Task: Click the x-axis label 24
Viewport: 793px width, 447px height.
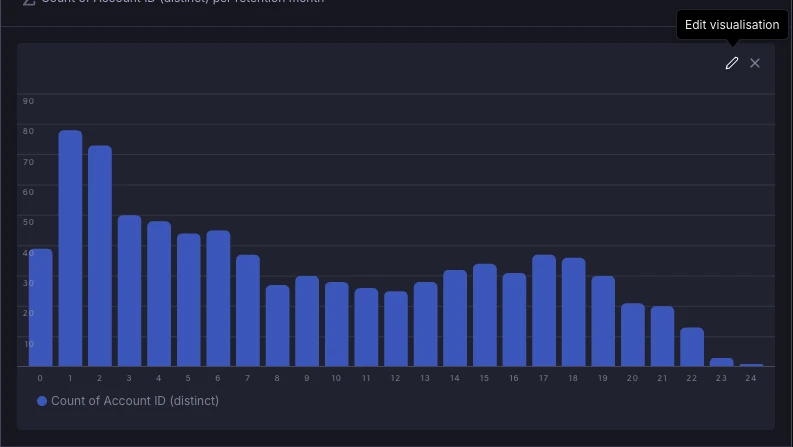Action: pos(751,378)
